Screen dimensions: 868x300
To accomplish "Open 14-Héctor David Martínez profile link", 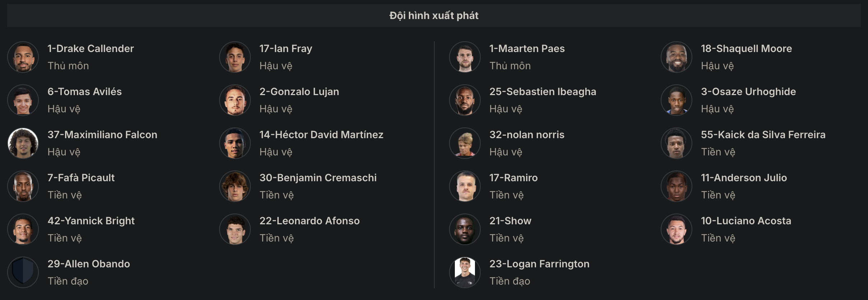I will click(321, 135).
